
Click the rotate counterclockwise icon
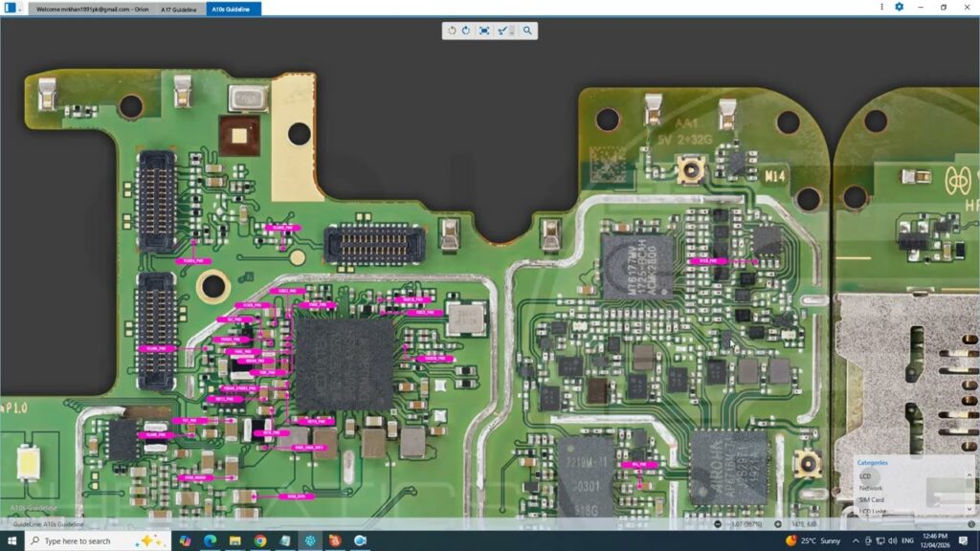tap(452, 31)
